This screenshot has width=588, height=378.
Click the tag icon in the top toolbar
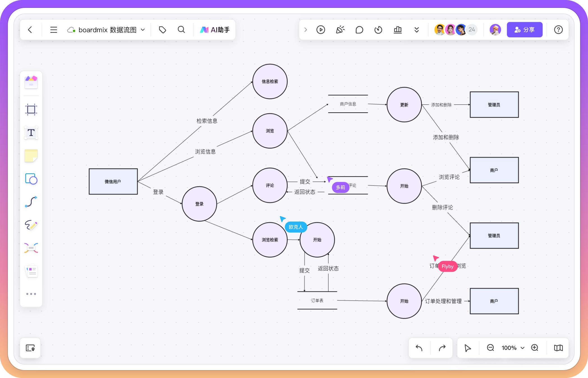click(x=162, y=30)
